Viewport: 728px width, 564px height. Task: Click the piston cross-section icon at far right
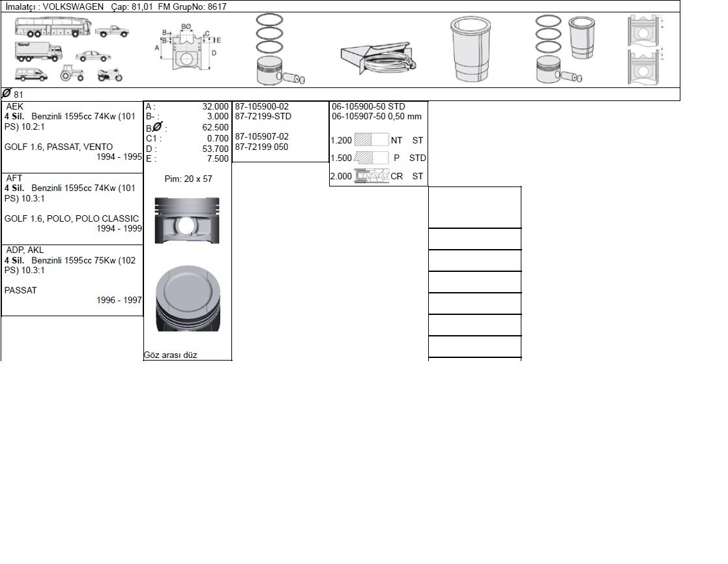tap(645, 50)
